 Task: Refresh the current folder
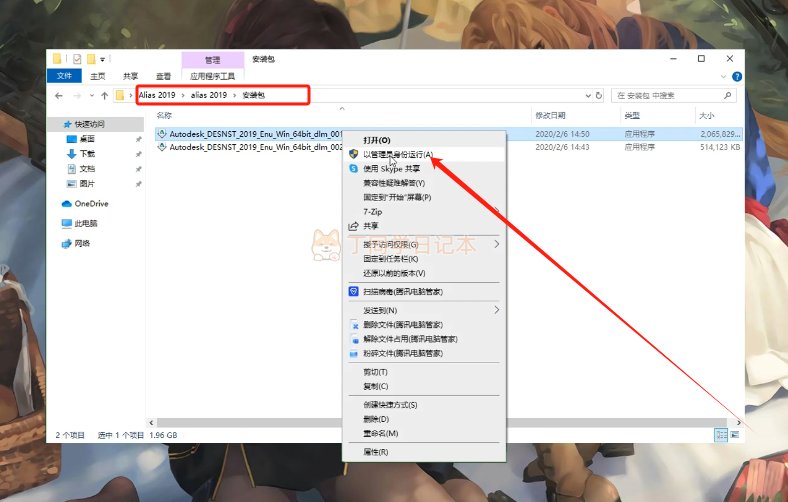click(x=599, y=95)
